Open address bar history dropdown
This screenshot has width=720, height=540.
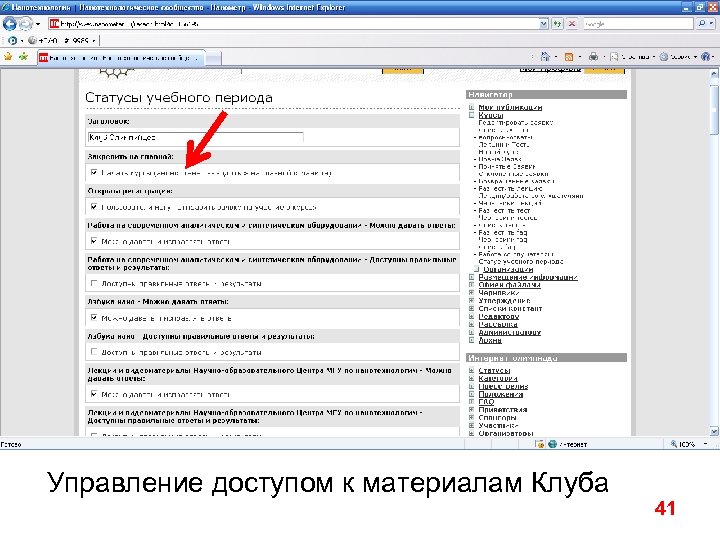[544, 23]
